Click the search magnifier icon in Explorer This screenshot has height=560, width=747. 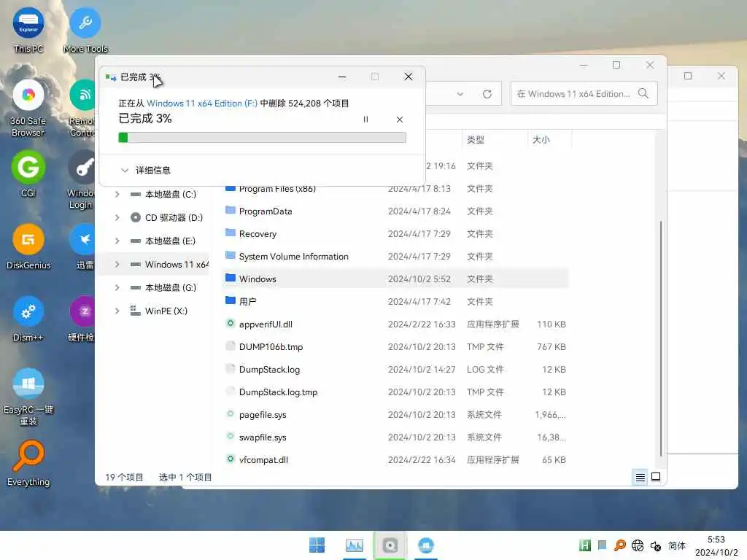point(643,93)
